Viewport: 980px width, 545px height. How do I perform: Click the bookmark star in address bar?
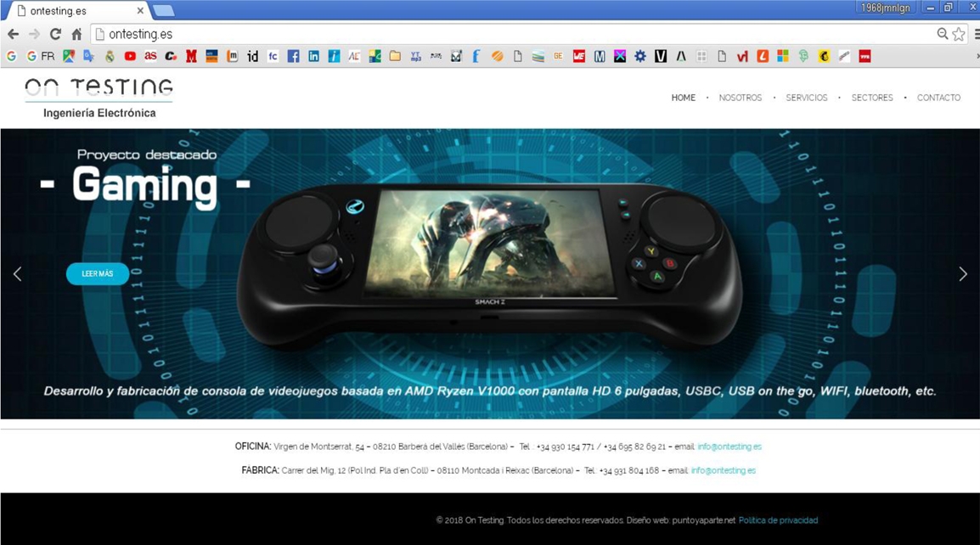tap(959, 34)
